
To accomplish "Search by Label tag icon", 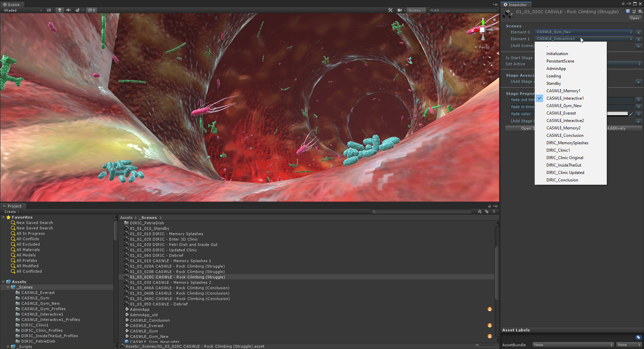I will click(487, 211).
